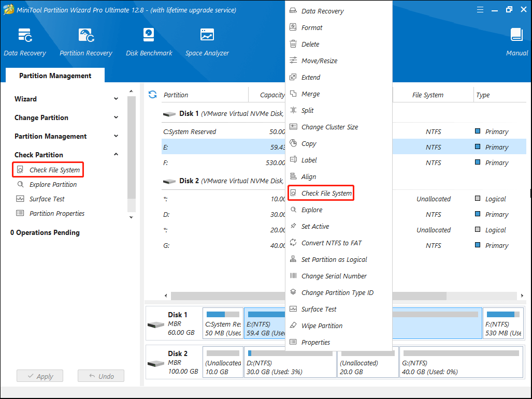The image size is (532, 399).
Task: Click the Align icon in the context menu
Action: click(x=293, y=176)
